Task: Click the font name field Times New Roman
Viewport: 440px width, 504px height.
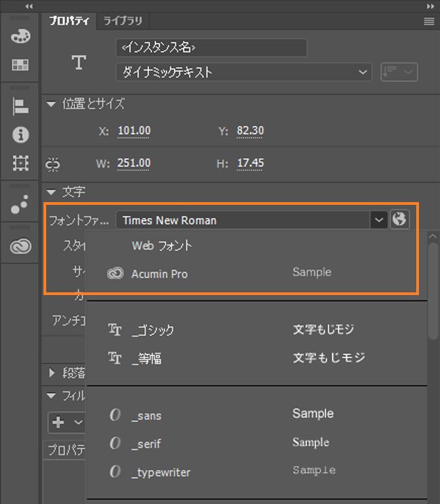Action: (243, 220)
